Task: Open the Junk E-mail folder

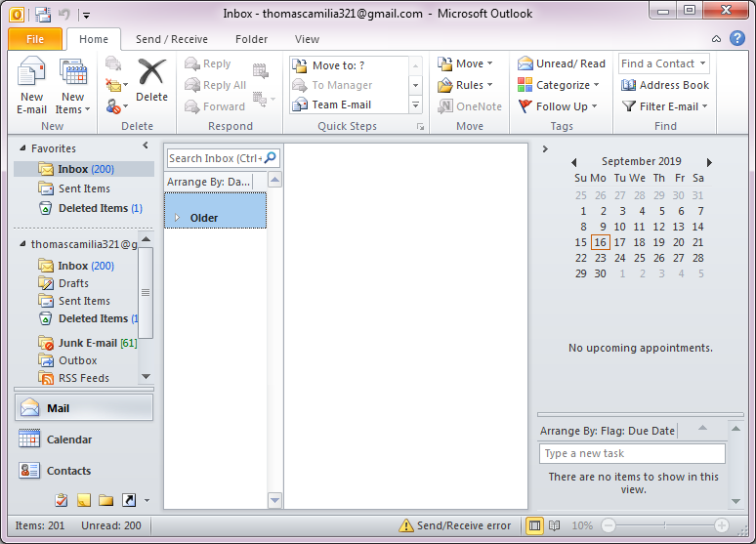Action: [87, 343]
